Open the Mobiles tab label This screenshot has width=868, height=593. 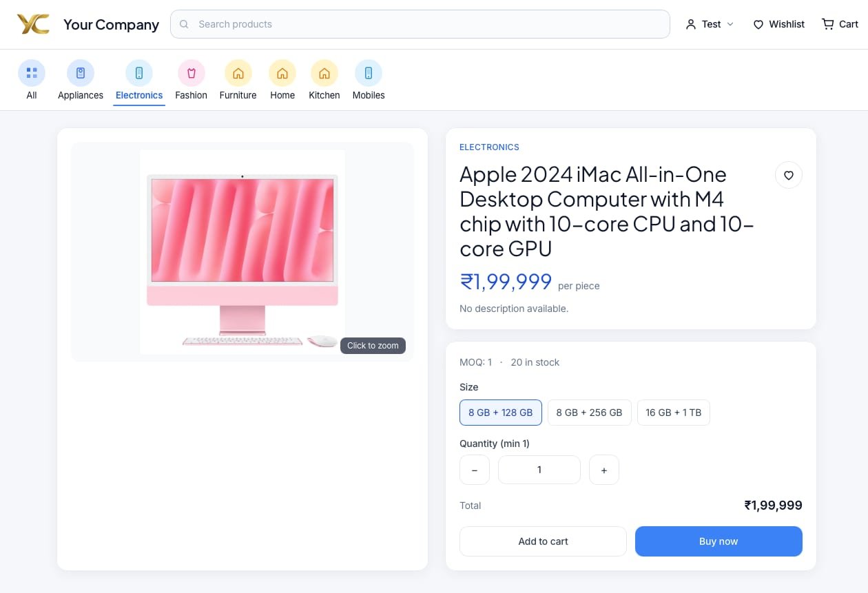(369, 95)
